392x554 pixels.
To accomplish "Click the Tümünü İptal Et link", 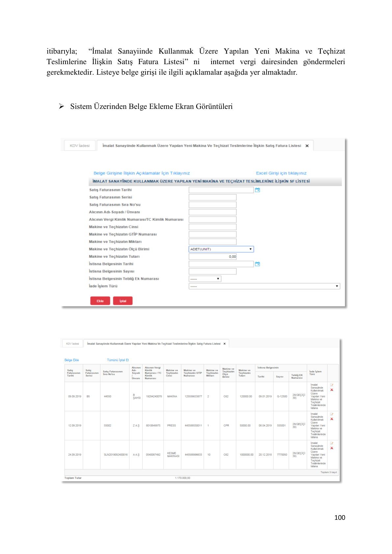I will [x=118, y=360].
